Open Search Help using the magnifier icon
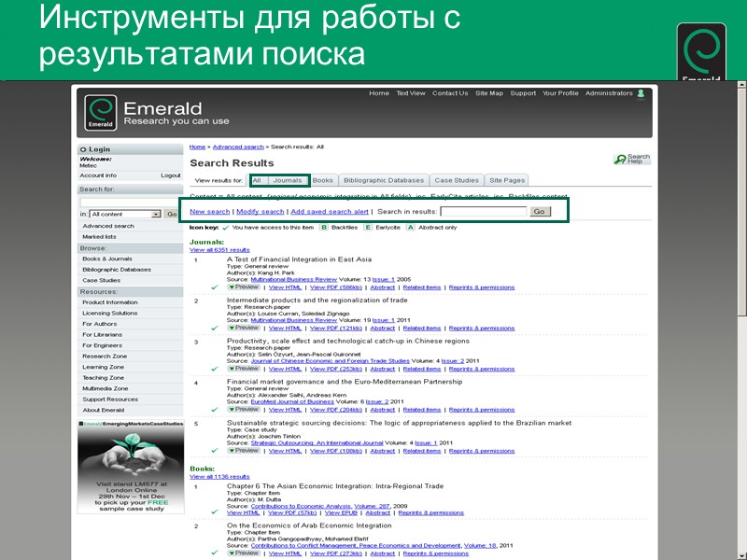Screen dimensions: 747x560 click(x=622, y=157)
